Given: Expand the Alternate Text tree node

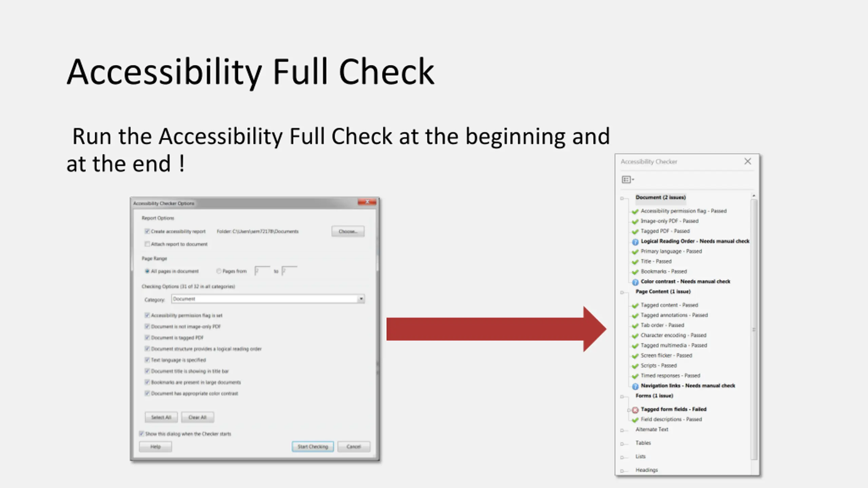Looking at the screenshot, I should pyautogui.click(x=622, y=430).
